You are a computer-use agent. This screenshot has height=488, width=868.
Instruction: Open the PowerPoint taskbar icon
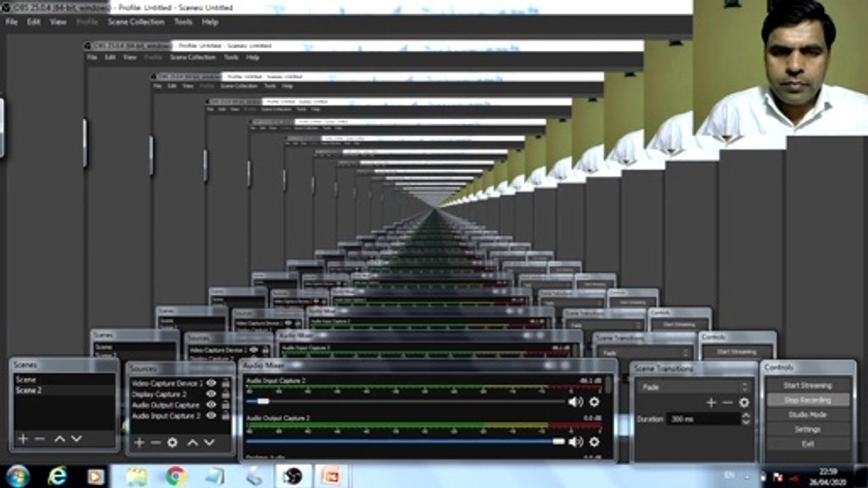332,476
